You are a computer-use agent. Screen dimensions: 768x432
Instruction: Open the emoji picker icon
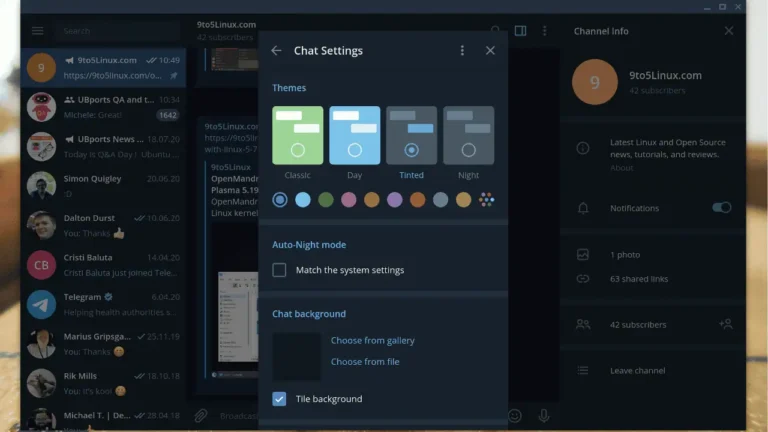click(x=515, y=415)
